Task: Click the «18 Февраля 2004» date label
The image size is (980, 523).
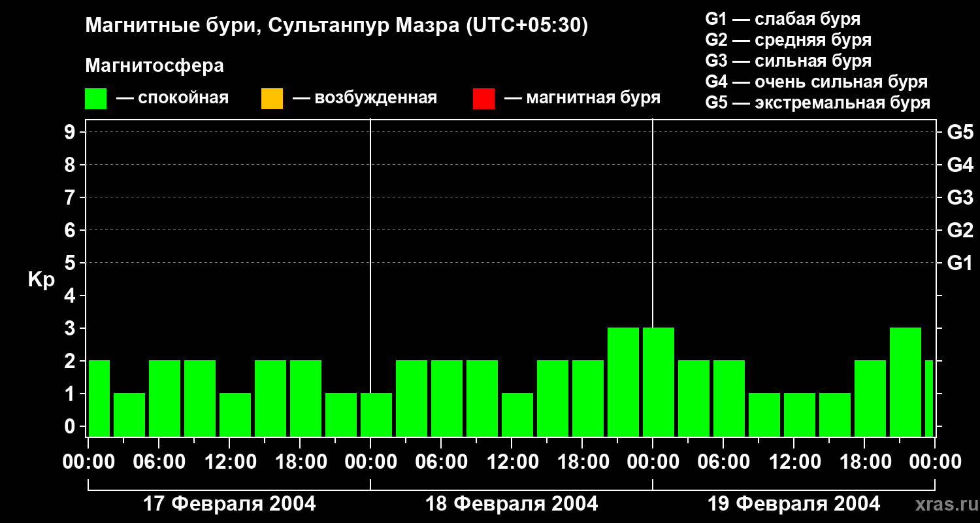Action: point(512,504)
